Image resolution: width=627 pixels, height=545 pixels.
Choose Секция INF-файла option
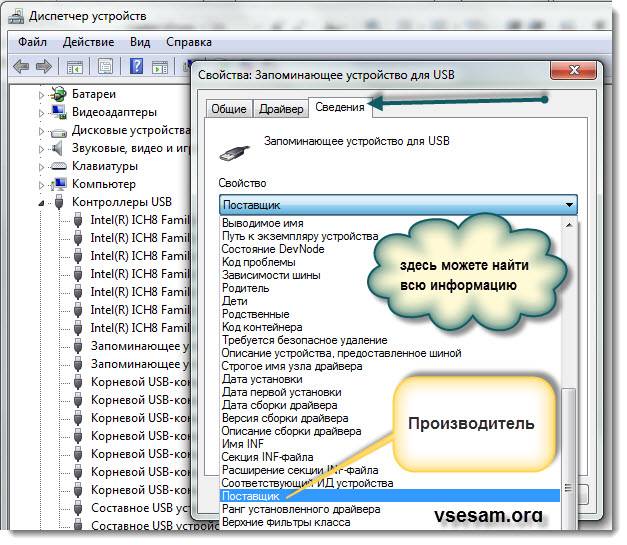click(268, 457)
